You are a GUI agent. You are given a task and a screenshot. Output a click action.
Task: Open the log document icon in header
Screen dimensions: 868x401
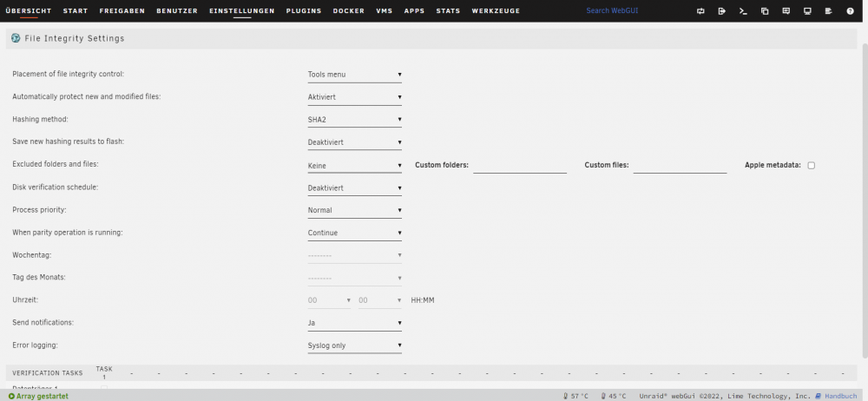point(829,10)
